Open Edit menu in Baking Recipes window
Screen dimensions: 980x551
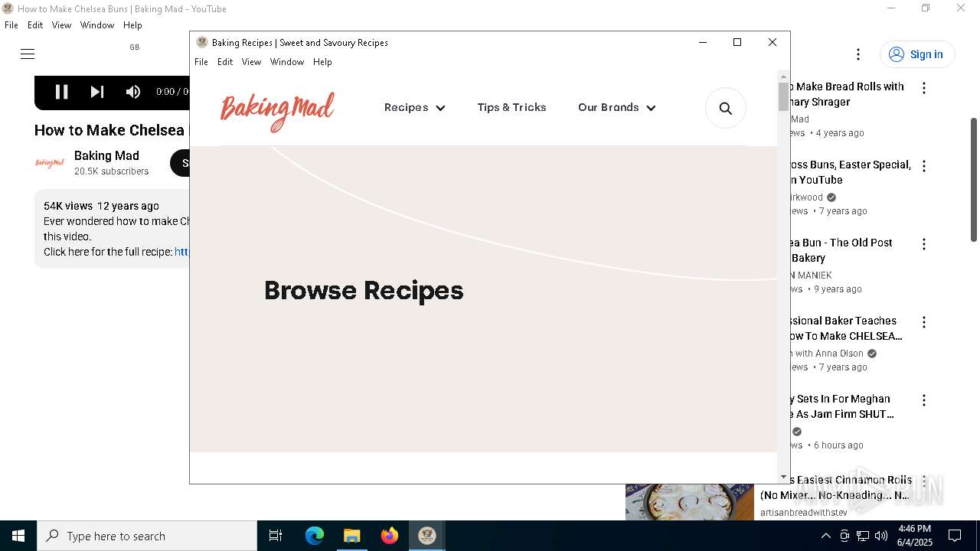225,62
